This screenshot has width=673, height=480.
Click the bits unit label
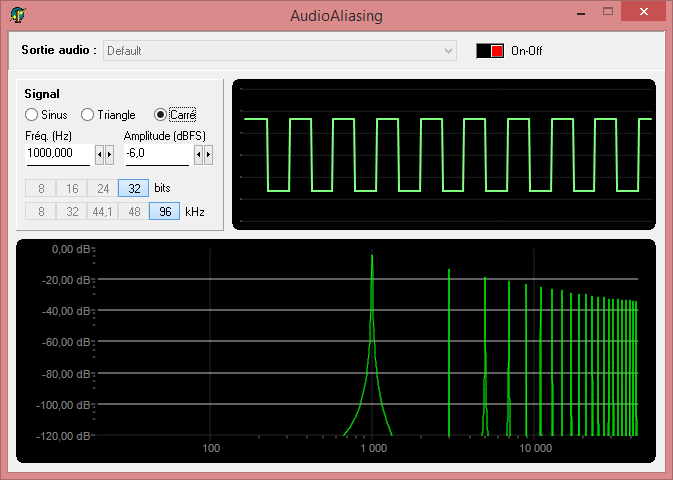(x=162, y=188)
